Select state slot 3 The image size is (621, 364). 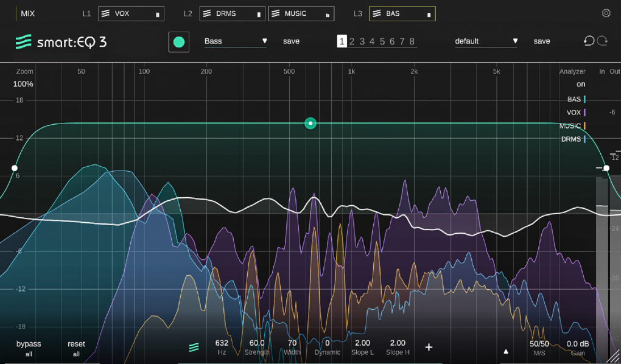362,41
